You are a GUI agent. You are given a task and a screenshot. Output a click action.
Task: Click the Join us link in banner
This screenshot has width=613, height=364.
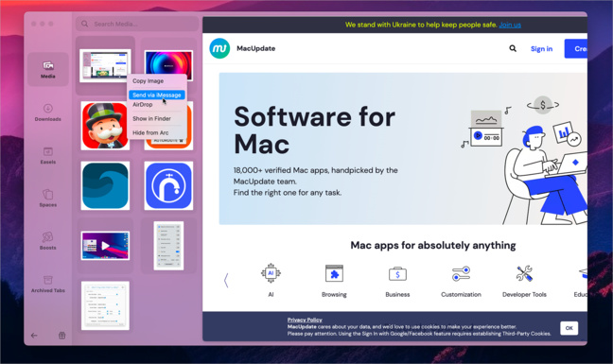[x=510, y=25]
